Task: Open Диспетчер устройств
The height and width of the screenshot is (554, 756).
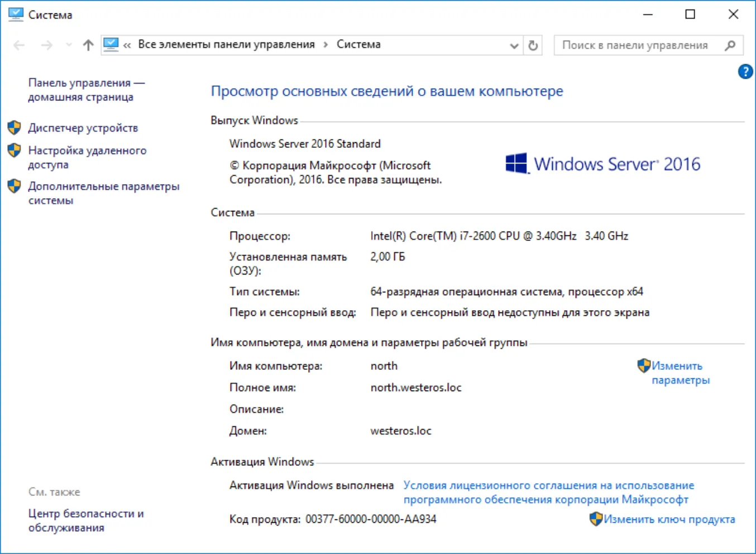Action: click(83, 128)
